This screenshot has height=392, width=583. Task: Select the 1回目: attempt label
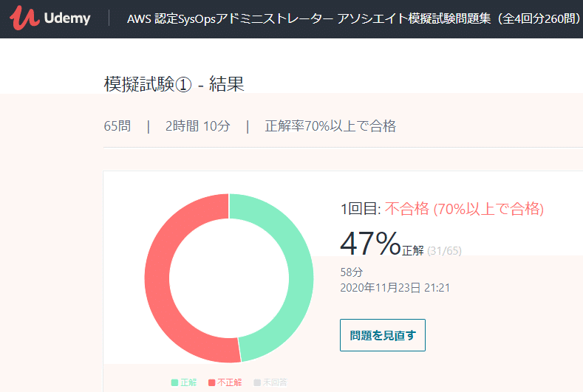pyautogui.click(x=361, y=209)
